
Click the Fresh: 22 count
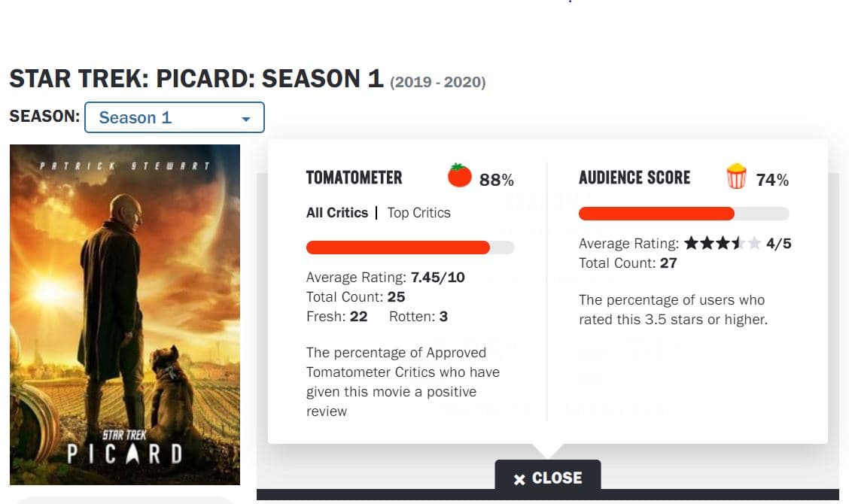pyautogui.click(x=336, y=317)
